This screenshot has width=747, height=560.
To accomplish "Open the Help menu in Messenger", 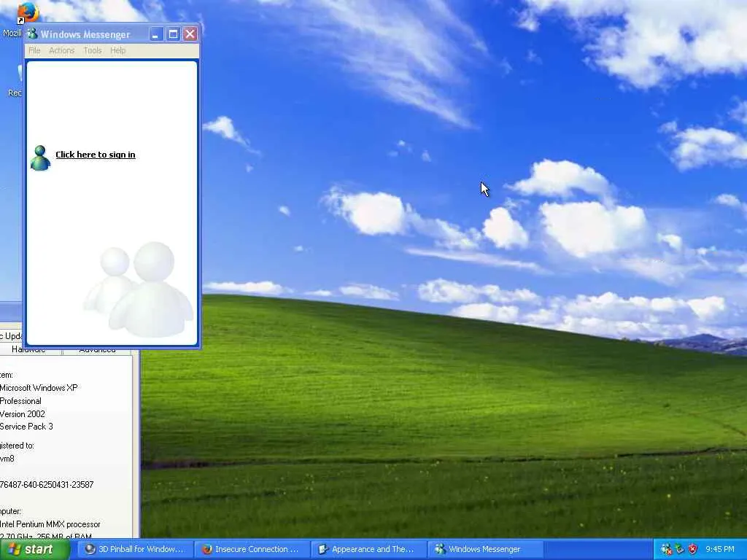I will 117,50.
